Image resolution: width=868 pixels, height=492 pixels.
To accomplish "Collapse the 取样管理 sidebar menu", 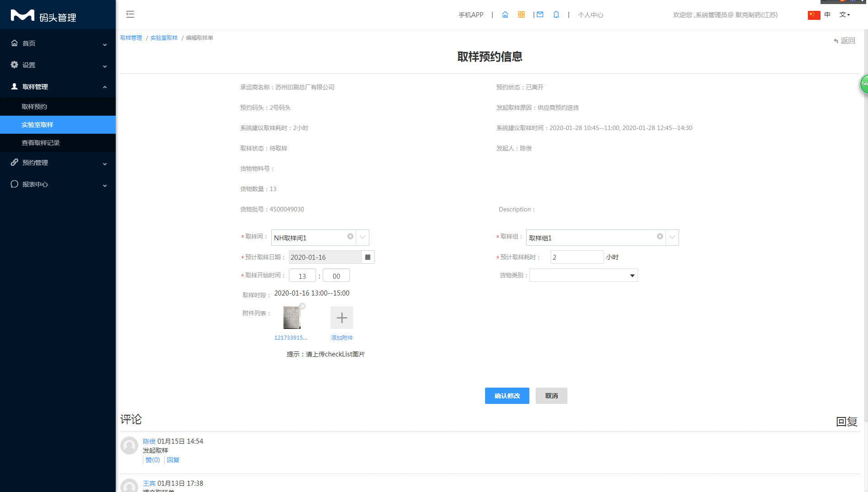I will tap(105, 87).
